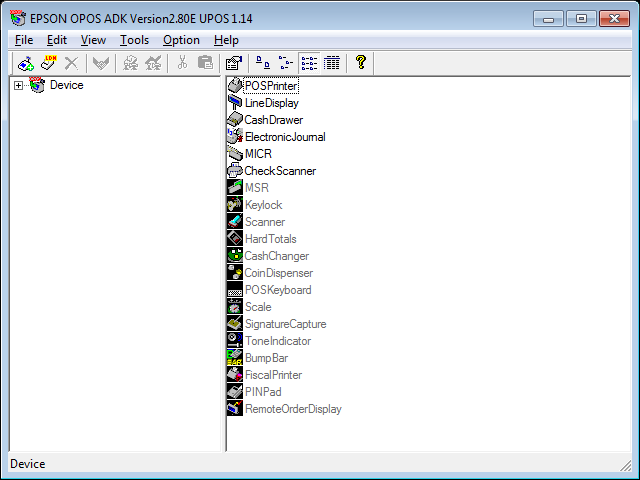
Task: Select the HardTotals icon
Action: (235, 239)
